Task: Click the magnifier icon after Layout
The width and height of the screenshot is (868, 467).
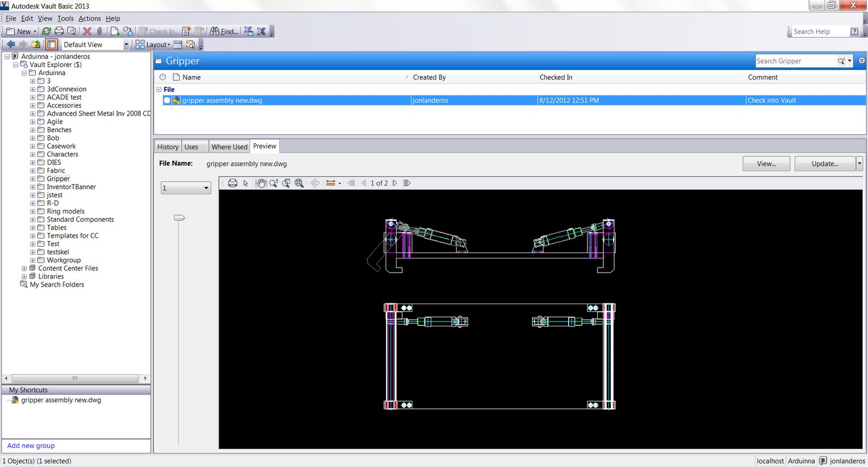Action: [190, 45]
